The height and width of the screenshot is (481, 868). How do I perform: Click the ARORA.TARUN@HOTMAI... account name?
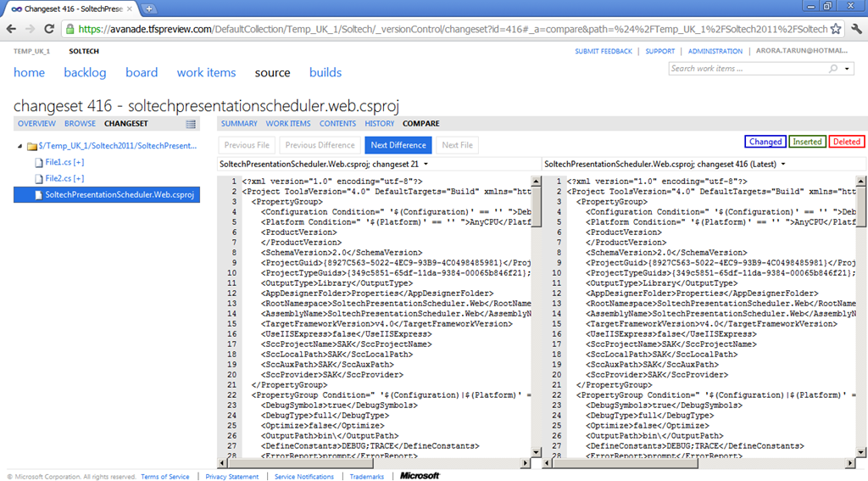802,50
